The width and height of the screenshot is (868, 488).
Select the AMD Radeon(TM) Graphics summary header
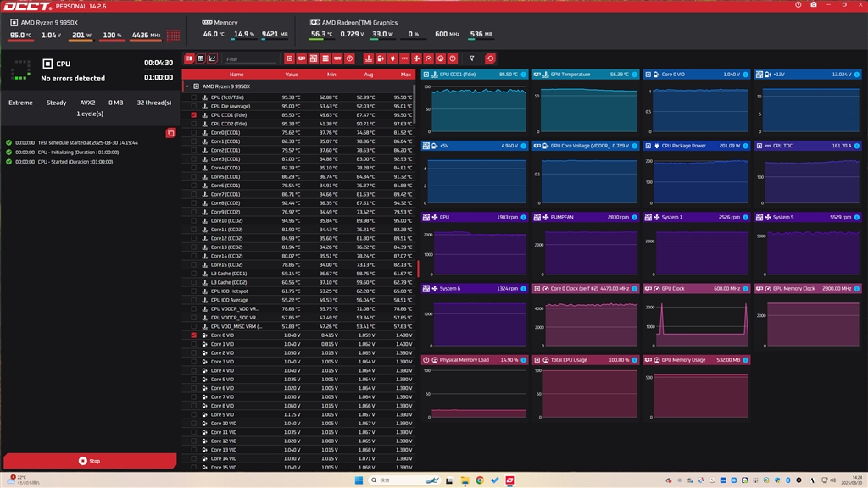353,23
